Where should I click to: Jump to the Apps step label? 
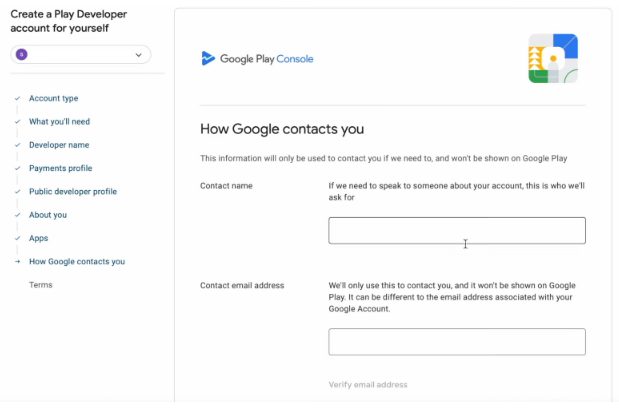coord(38,238)
